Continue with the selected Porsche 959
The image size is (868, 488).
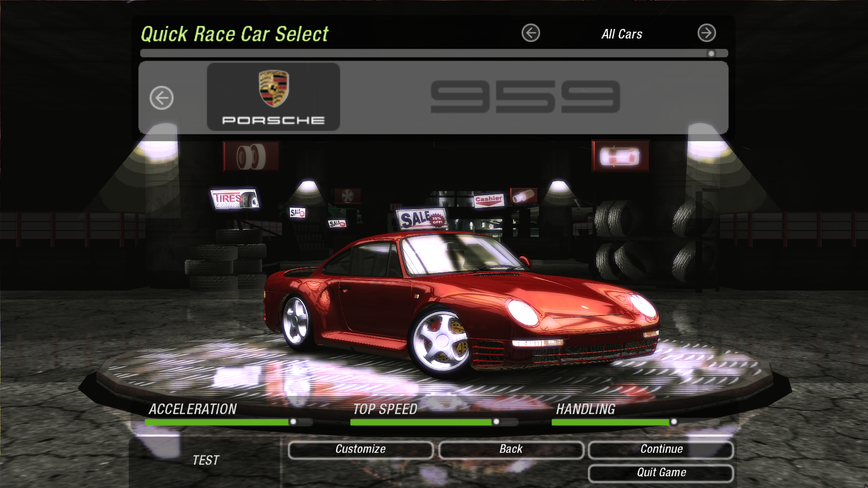point(661,450)
